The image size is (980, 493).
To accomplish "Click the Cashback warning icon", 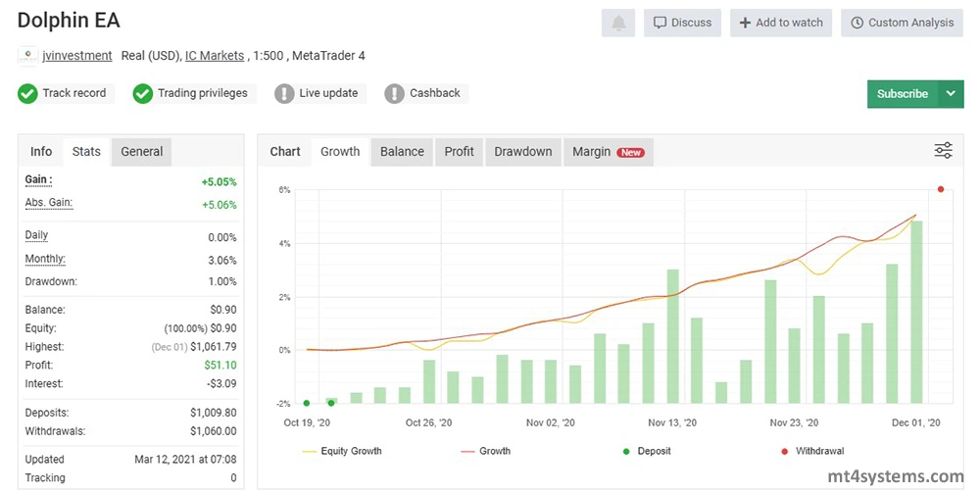I will 394,94.
